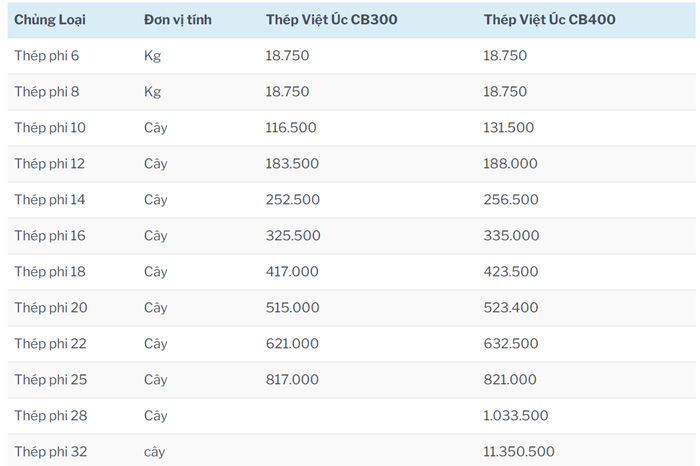Select the Thép Việt Úc CB400 header
The image size is (700, 466).
pyautogui.click(x=549, y=20)
